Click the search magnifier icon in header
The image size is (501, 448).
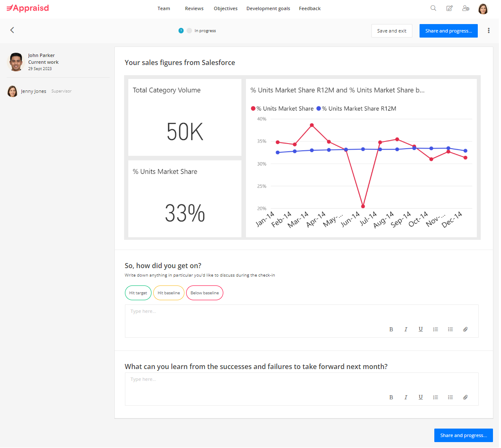click(433, 8)
